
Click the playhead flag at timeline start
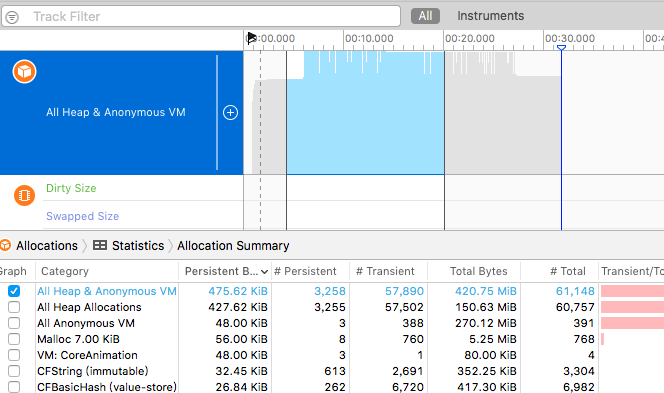pos(251,38)
